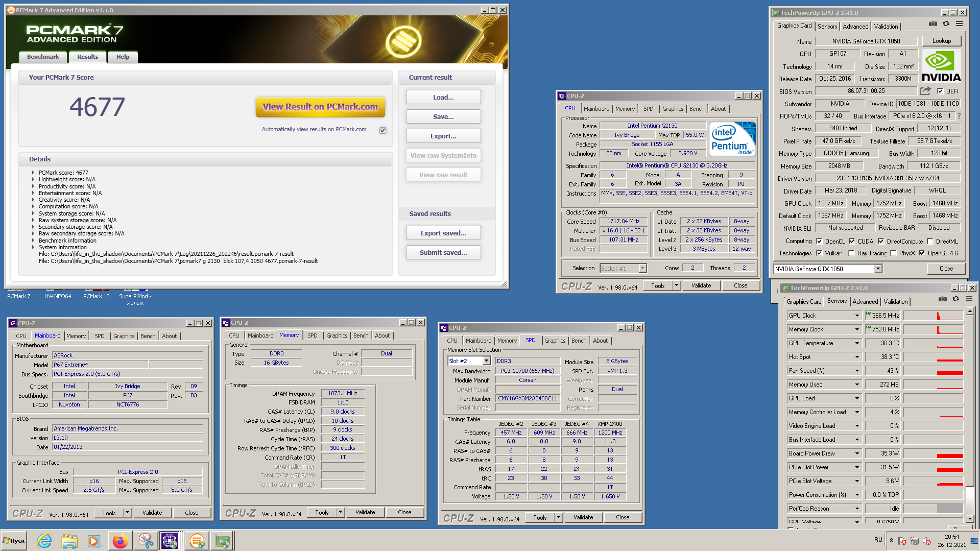The width and height of the screenshot is (980, 551).
Task: Open the hamburger menu in GPU-Z Sensors window
Action: 969,299
